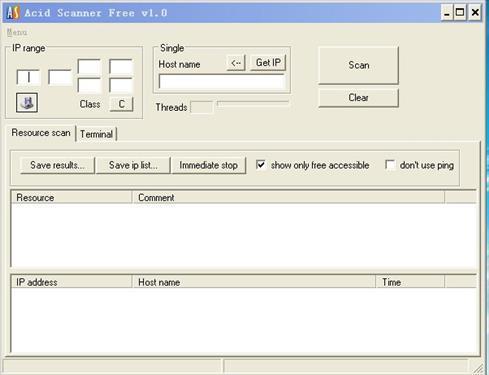This screenshot has height=375, width=489.
Task: Click the fourth octet start field
Action: click(x=121, y=67)
